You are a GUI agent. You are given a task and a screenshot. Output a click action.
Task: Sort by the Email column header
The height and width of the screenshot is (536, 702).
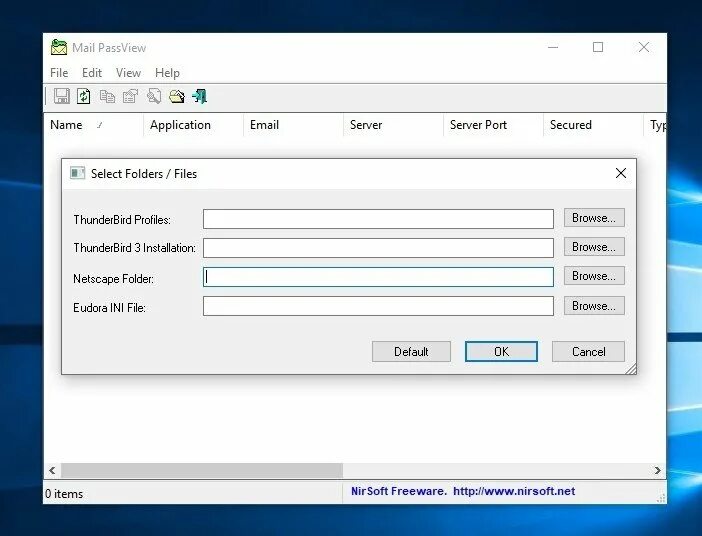(x=293, y=125)
